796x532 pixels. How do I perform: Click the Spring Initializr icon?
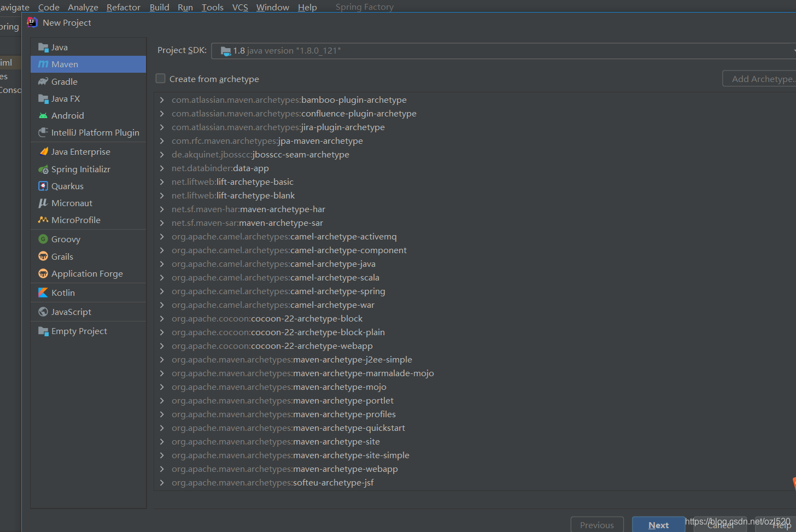[x=43, y=169]
